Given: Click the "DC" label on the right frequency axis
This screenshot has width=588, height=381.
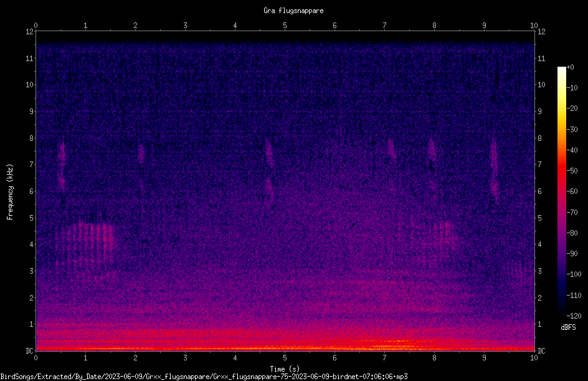Looking at the screenshot, I should [x=541, y=351].
